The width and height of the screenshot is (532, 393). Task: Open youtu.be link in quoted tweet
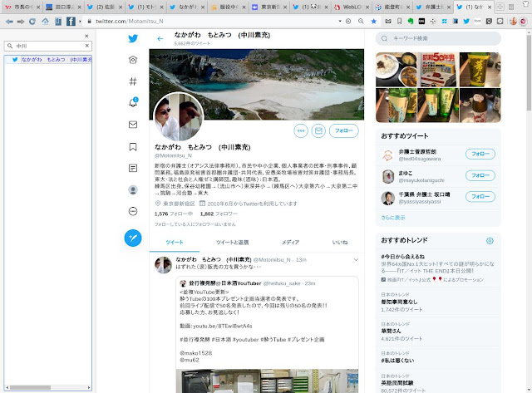click(222, 326)
